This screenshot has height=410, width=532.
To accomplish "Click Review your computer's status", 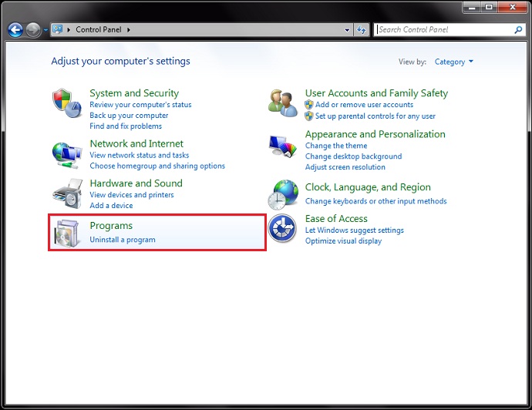I will (140, 105).
